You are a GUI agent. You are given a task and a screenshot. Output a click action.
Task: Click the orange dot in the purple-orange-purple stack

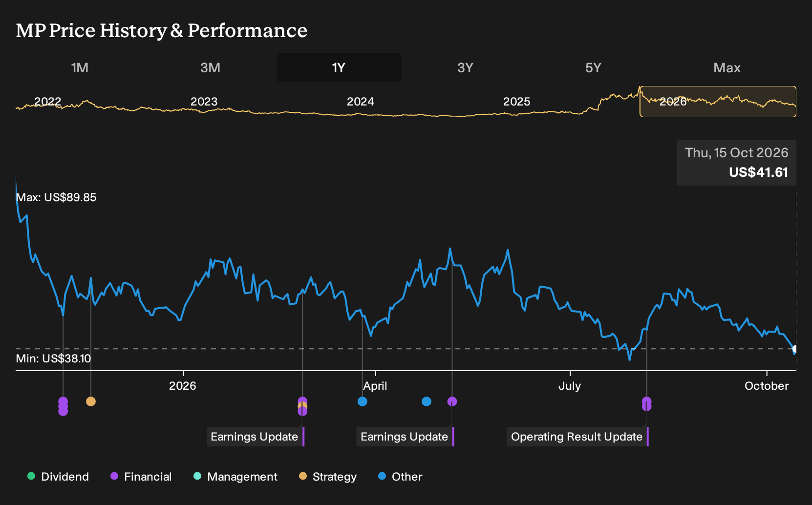point(302,406)
